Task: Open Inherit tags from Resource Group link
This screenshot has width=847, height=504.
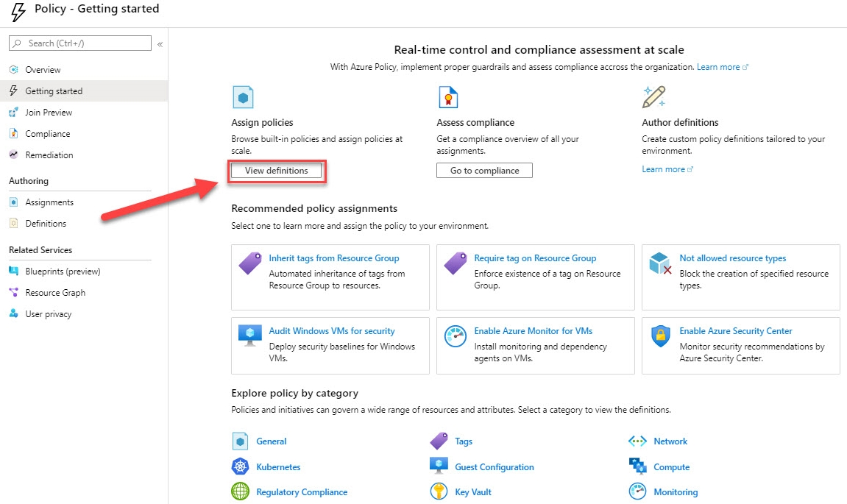Action: 334,258
